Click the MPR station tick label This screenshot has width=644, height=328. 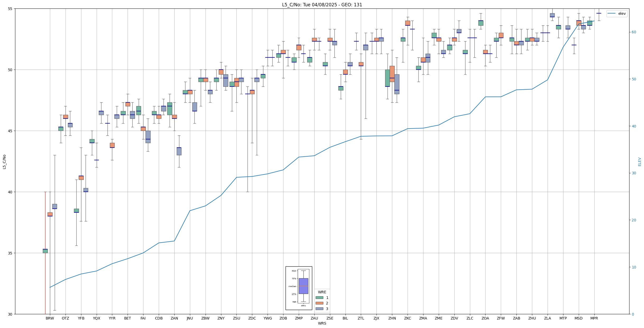point(594,318)
